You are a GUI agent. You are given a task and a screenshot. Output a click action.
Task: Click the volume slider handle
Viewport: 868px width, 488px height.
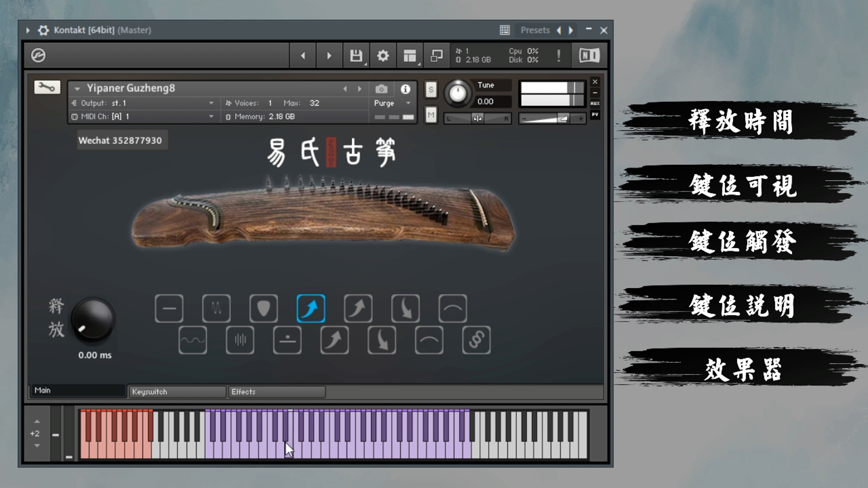tap(563, 118)
